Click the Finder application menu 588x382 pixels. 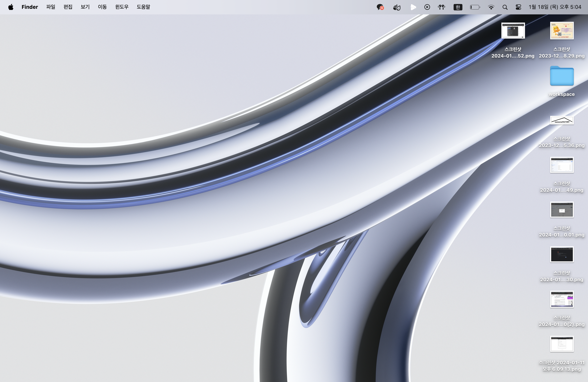30,7
